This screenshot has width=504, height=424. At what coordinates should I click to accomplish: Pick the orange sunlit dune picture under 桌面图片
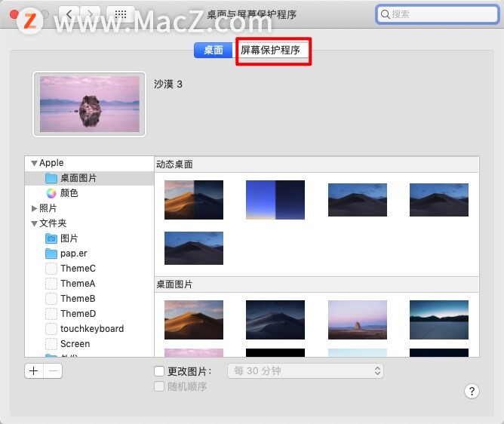click(194, 320)
